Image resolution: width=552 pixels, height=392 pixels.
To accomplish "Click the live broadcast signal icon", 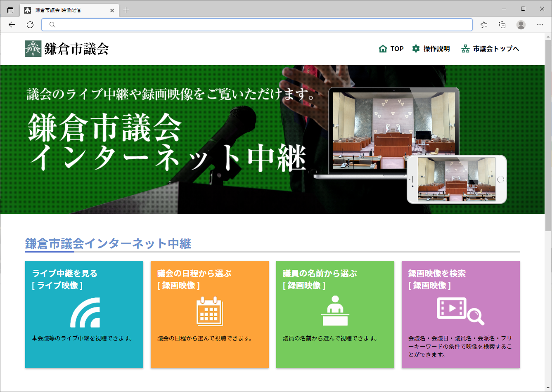I will (85, 312).
